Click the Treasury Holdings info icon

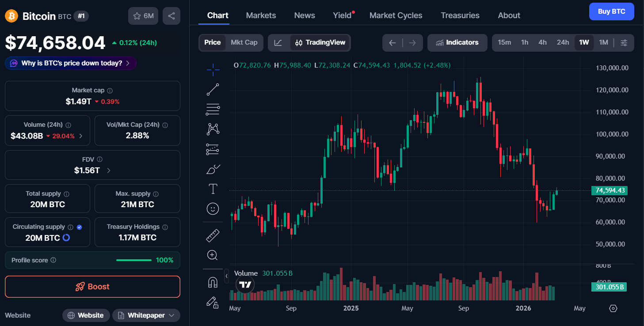(x=165, y=227)
